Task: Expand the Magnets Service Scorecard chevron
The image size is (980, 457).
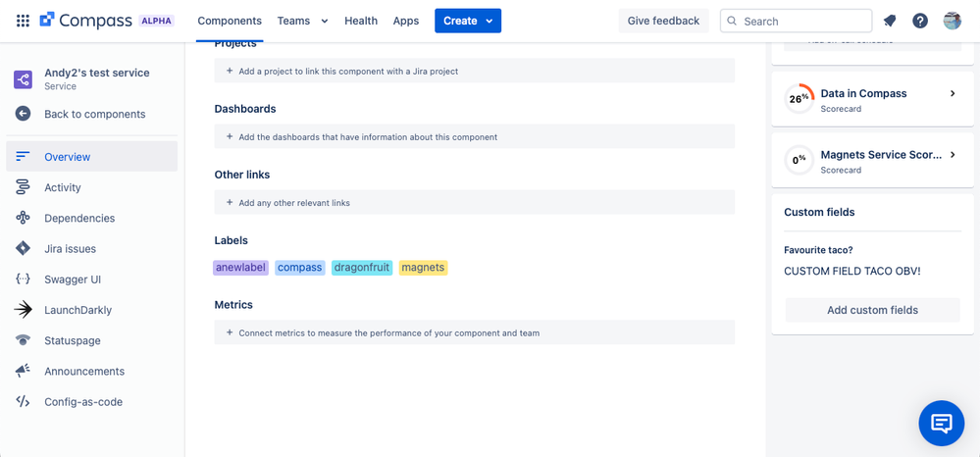Action: point(953,154)
